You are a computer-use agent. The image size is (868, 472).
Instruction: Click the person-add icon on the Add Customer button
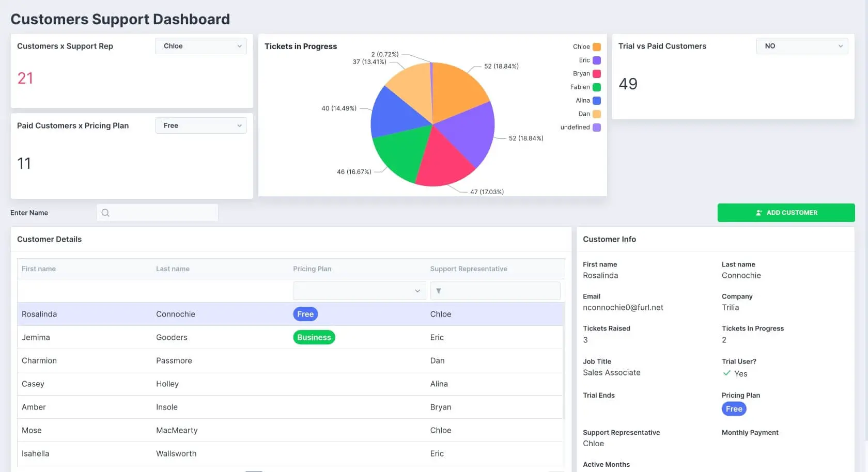pyautogui.click(x=758, y=212)
